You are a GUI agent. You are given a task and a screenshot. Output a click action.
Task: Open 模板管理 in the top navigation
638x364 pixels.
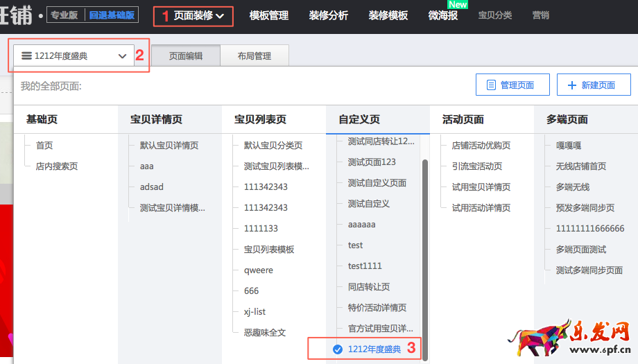point(268,15)
